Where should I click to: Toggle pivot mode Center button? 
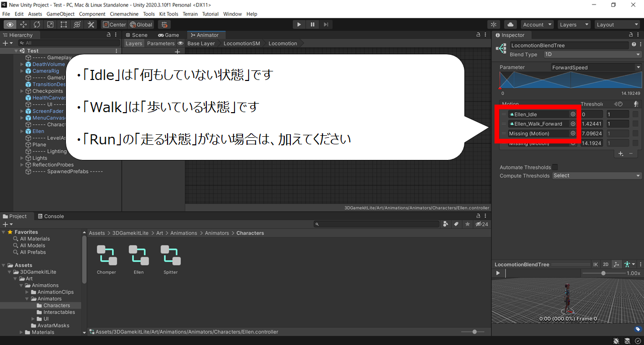tap(114, 25)
